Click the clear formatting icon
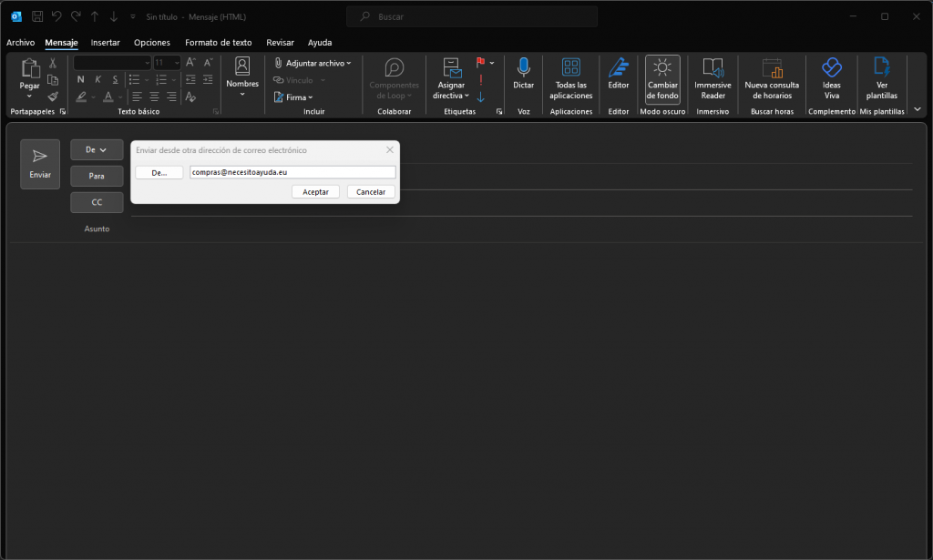933x560 pixels. [190, 97]
